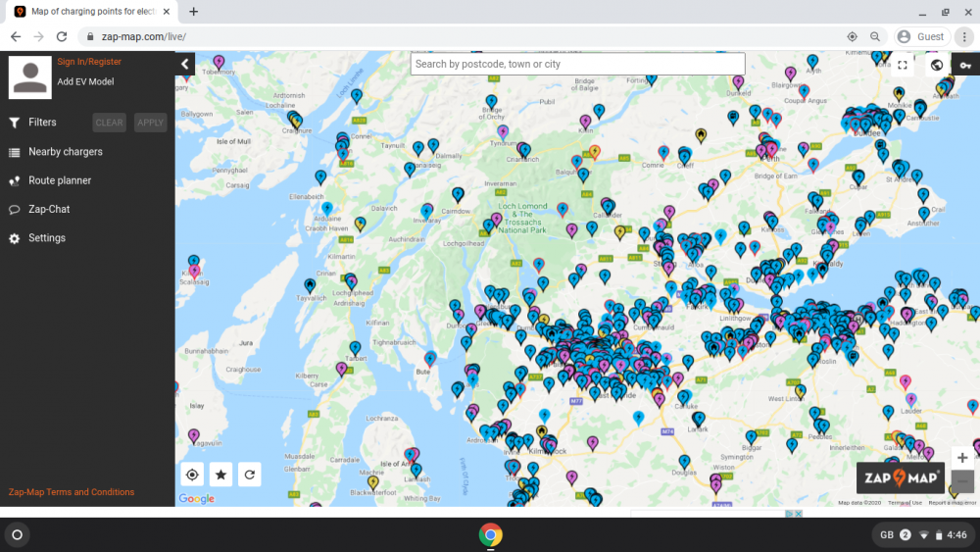
Task: Select the charger pin at Tobermory
Action: 219,62
